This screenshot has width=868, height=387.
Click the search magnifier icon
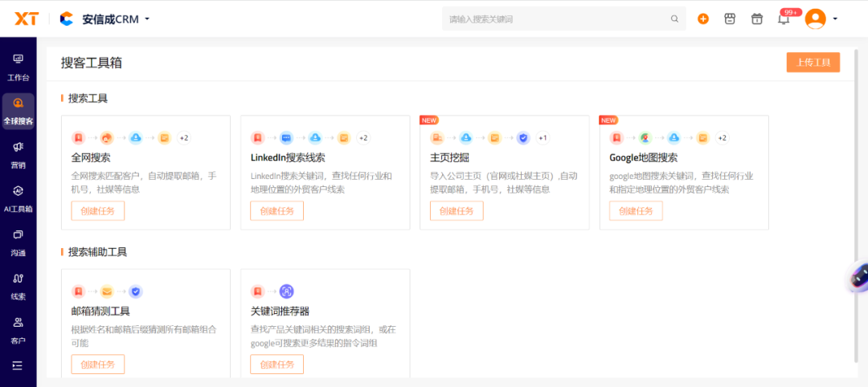675,18
